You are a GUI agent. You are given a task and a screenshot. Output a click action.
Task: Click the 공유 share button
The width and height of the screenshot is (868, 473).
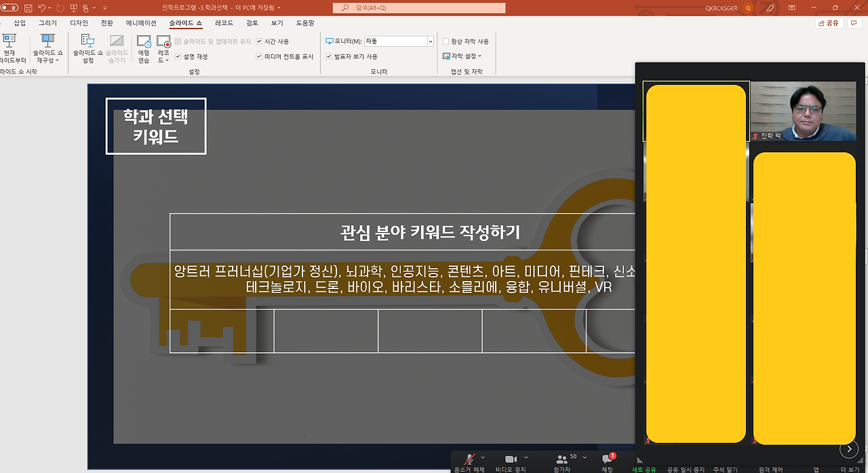click(x=829, y=23)
